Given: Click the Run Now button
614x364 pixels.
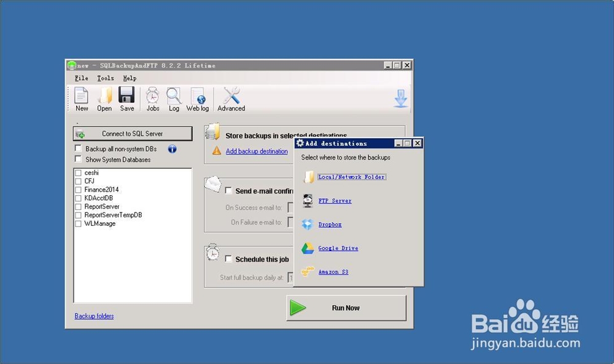Looking at the screenshot, I should (346, 308).
